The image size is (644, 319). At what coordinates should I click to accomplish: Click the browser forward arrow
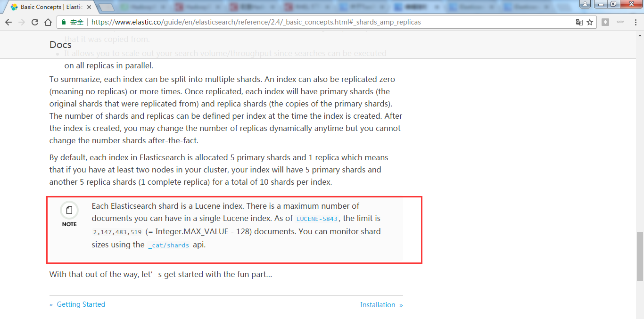(22, 22)
